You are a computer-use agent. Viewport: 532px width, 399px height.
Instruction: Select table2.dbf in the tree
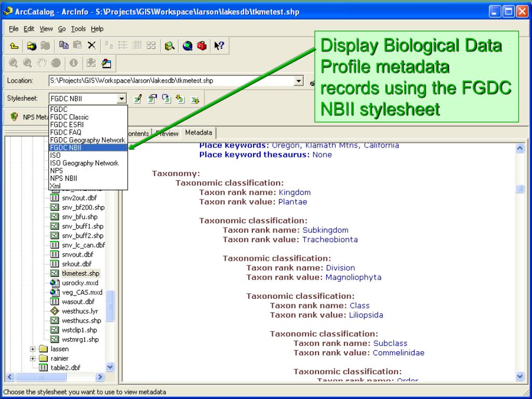pyautogui.click(x=66, y=367)
